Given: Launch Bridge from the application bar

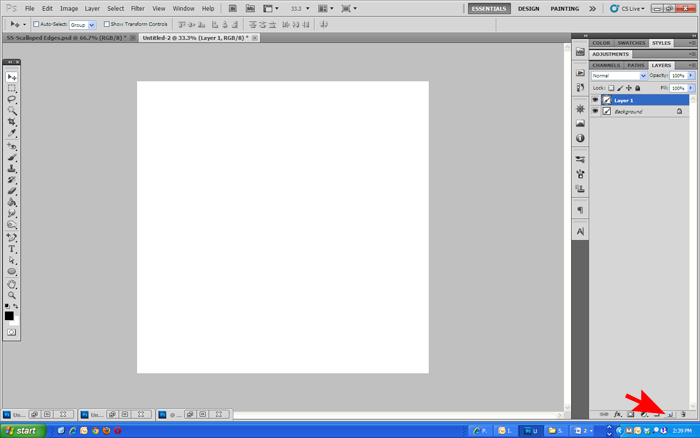Looking at the screenshot, I should click(x=233, y=8).
